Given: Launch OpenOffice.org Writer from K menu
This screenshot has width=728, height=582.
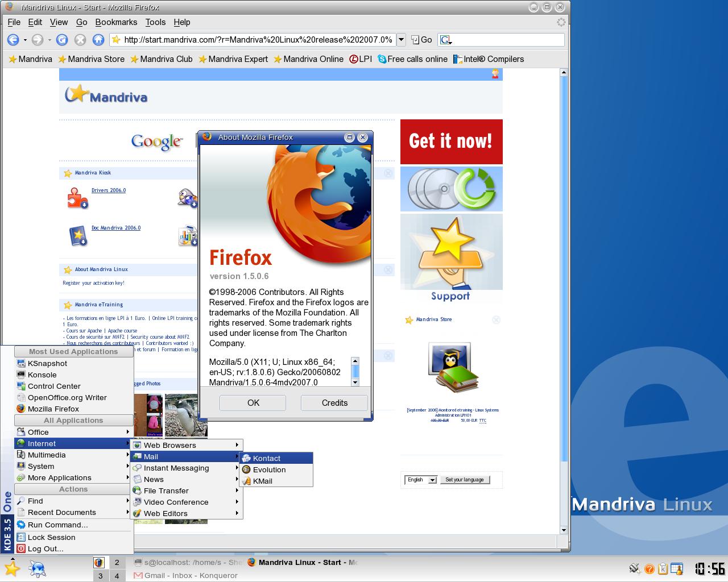Looking at the screenshot, I should (74, 397).
